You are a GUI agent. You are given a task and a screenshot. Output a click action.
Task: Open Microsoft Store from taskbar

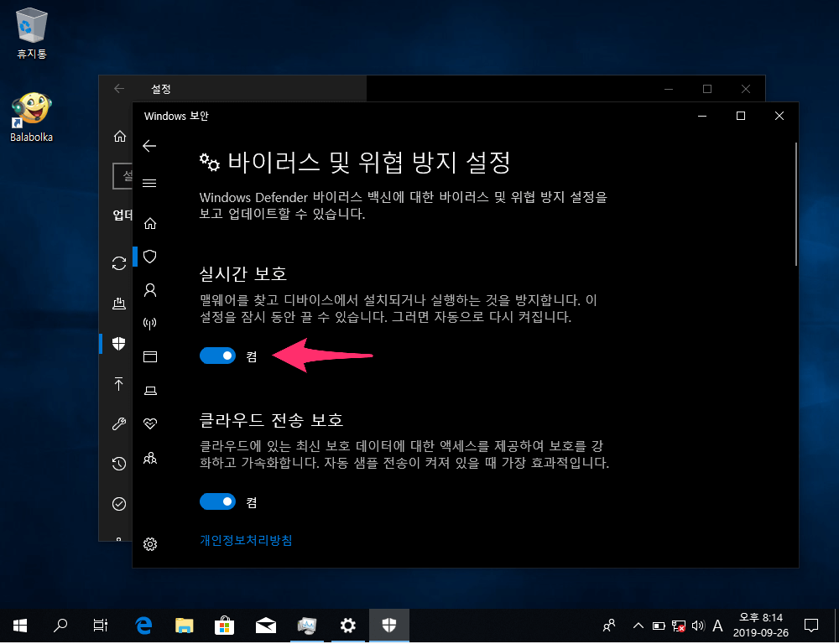pos(225,625)
